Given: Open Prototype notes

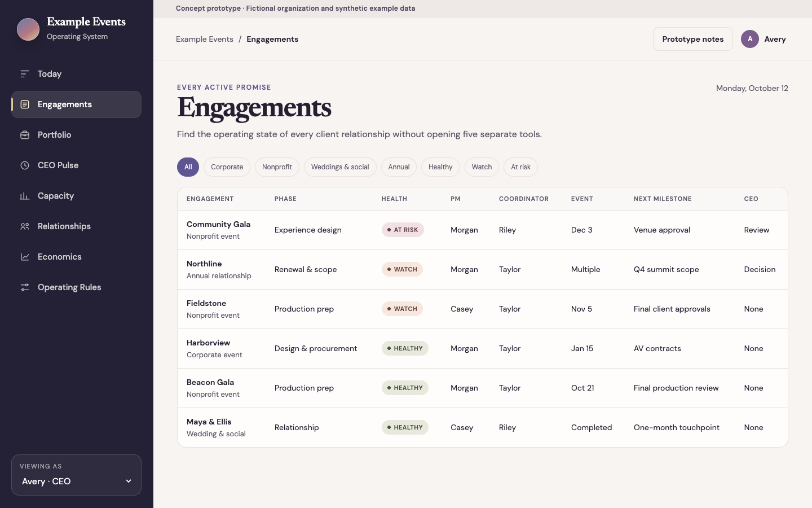Looking at the screenshot, I should (x=693, y=39).
